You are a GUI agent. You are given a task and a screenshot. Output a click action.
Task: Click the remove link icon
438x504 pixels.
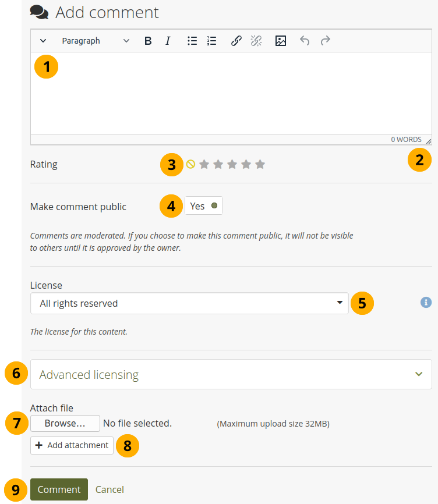(x=256, y=41)
